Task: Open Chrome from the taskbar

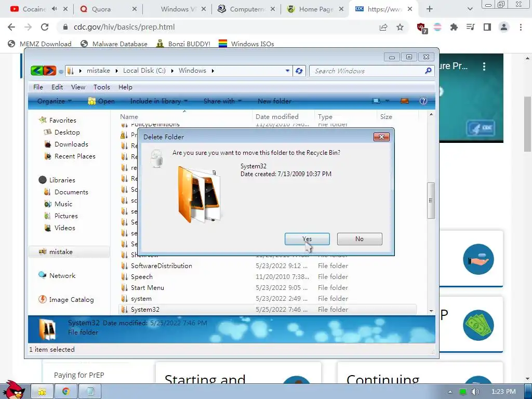Action: coord(66,392)
